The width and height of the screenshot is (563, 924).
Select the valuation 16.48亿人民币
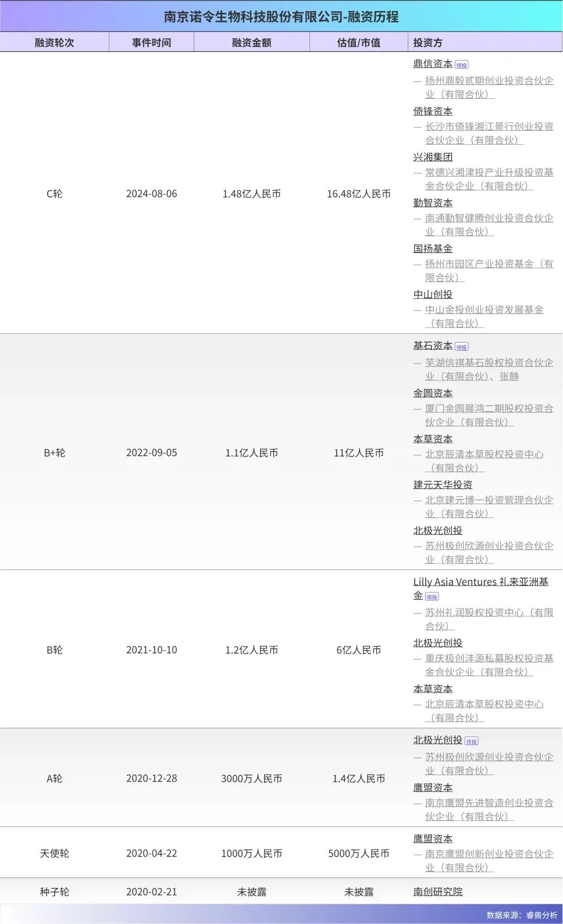coord(359,194)
